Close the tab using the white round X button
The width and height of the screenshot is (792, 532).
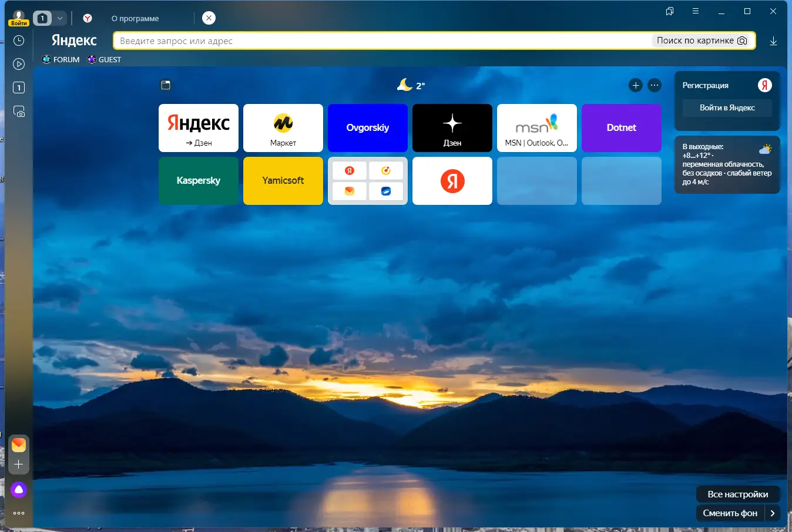[x=209, y=18]
